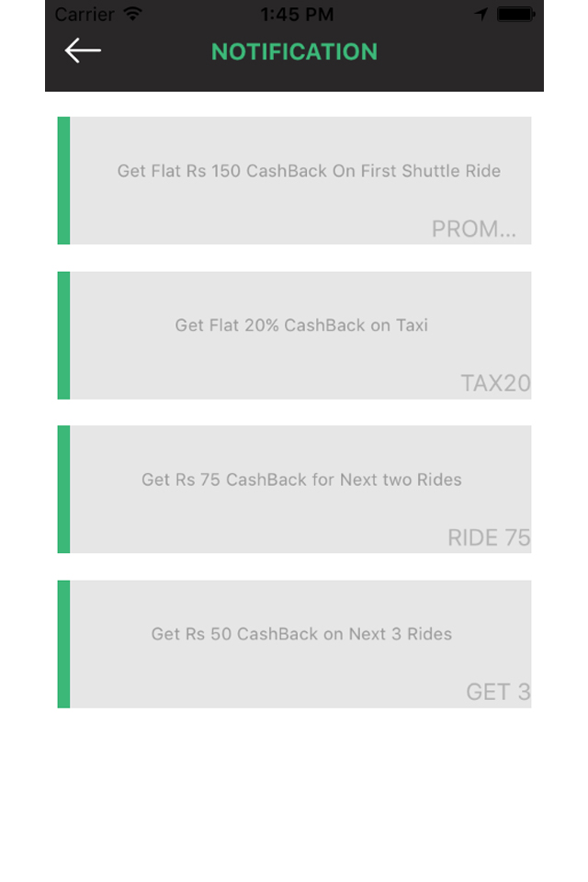Tap green bar of RIDE 75 notification

(63, 490)
